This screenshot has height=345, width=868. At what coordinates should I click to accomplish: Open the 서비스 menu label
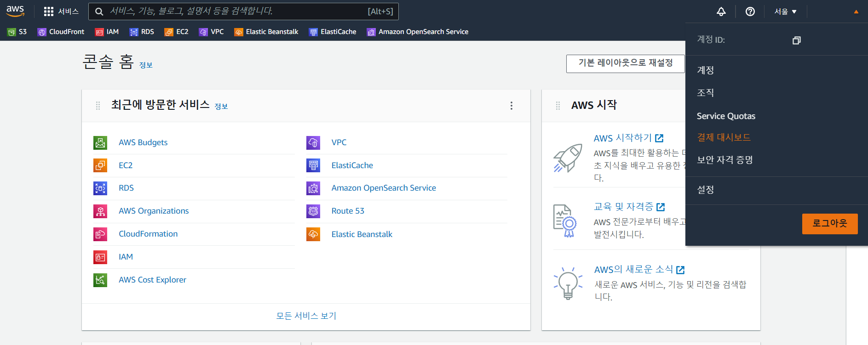click(x=68, y=11)
